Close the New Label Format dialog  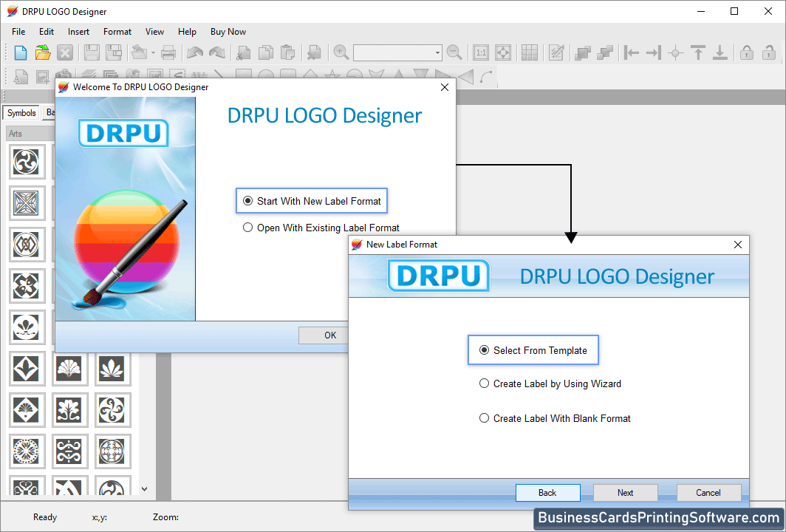[738, 245]
